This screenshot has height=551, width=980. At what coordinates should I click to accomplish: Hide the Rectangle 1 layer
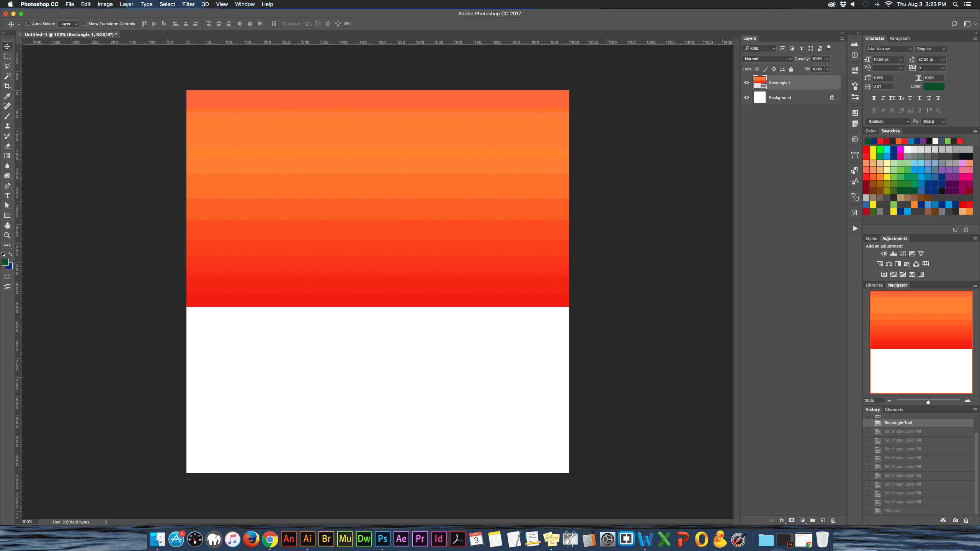[x=746, y=83]
